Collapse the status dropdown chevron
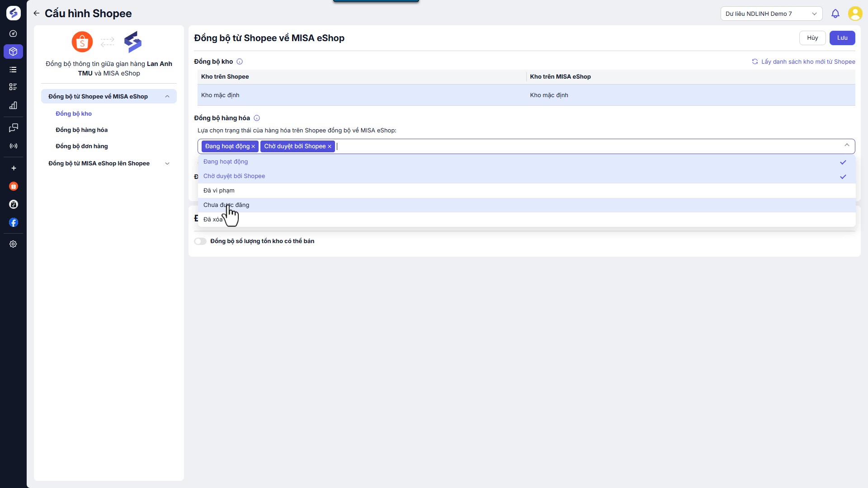Image resolution: width=868 pixels, height=488 pixels. pos(846,145)
